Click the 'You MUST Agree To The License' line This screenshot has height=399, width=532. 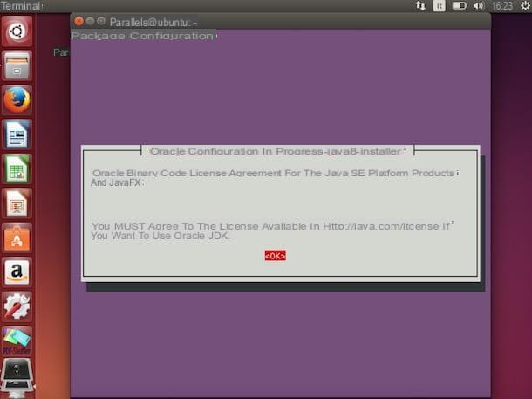point(271,226)
